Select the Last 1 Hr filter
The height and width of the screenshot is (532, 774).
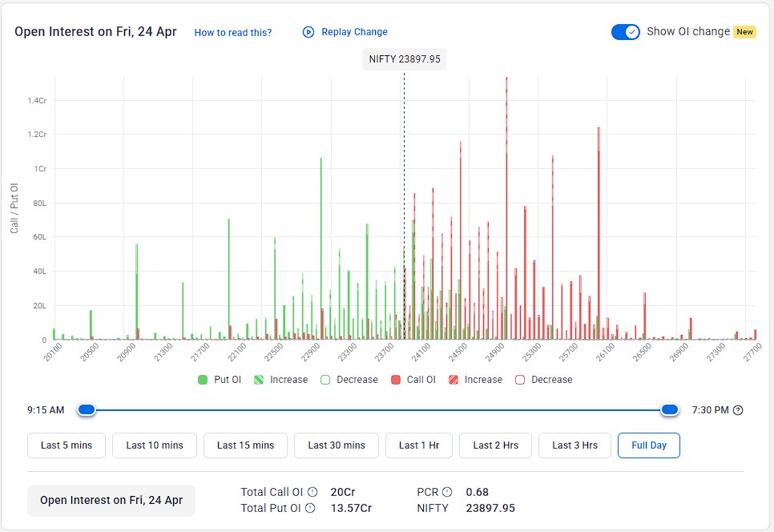point(417,445)
